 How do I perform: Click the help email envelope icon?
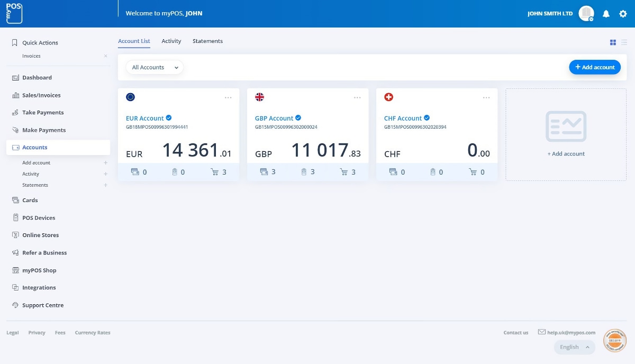pos(542,332)
